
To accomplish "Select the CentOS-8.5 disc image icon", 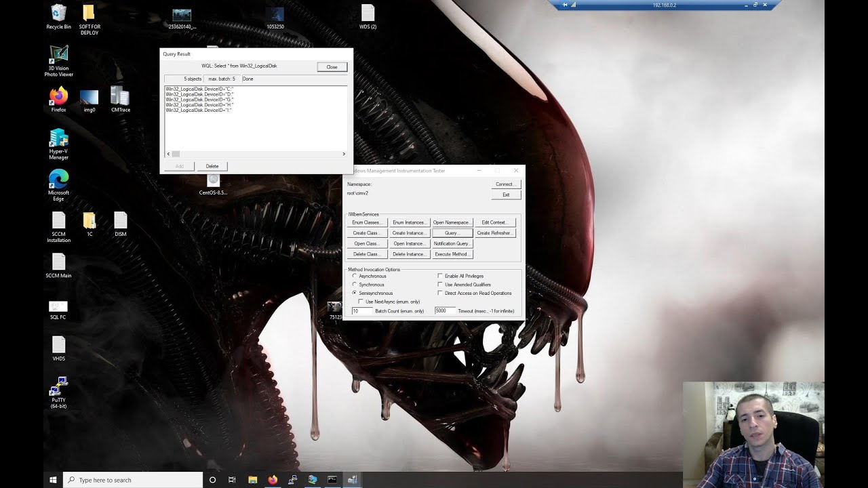I will (213, 184).
